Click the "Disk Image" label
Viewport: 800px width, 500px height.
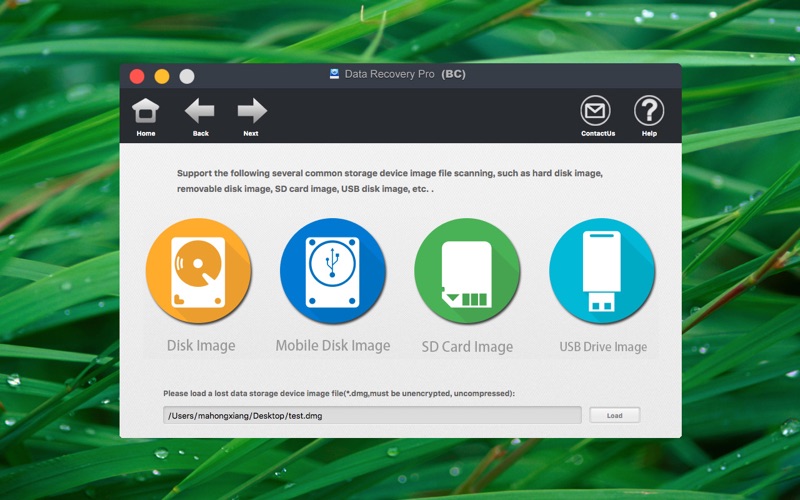(201, 346)
